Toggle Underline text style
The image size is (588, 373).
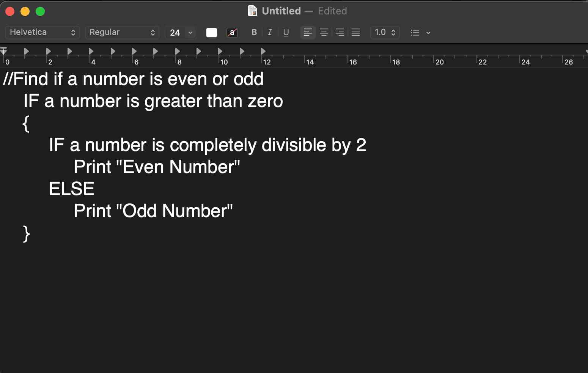click(286, 33)
